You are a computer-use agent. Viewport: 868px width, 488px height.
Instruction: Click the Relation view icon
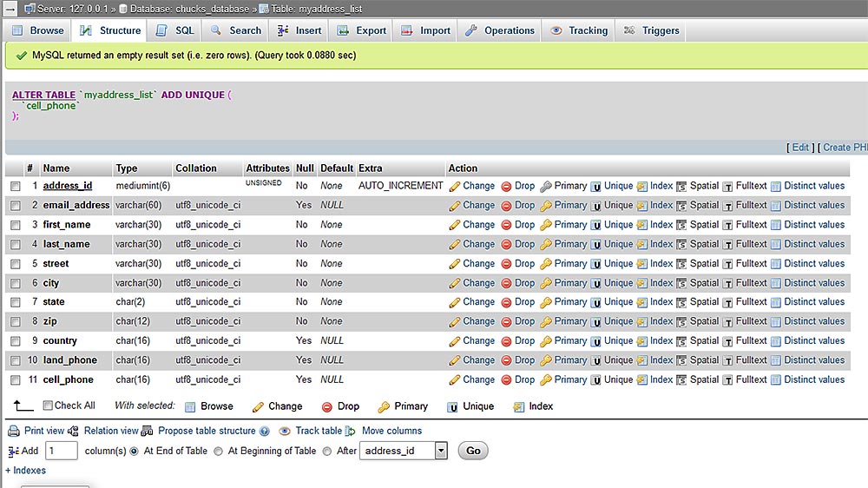pos(73,431)
